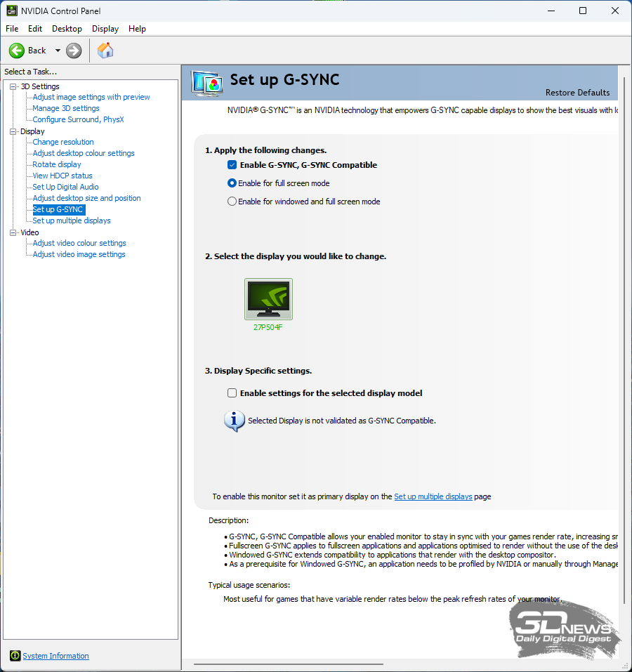Open Configure Surround, PhysX

79,119
